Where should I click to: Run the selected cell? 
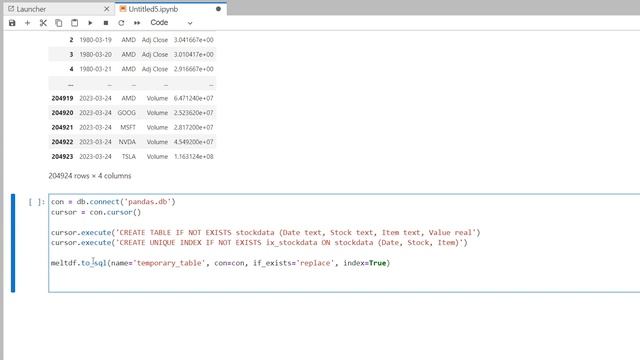click(x=90, y=23)
